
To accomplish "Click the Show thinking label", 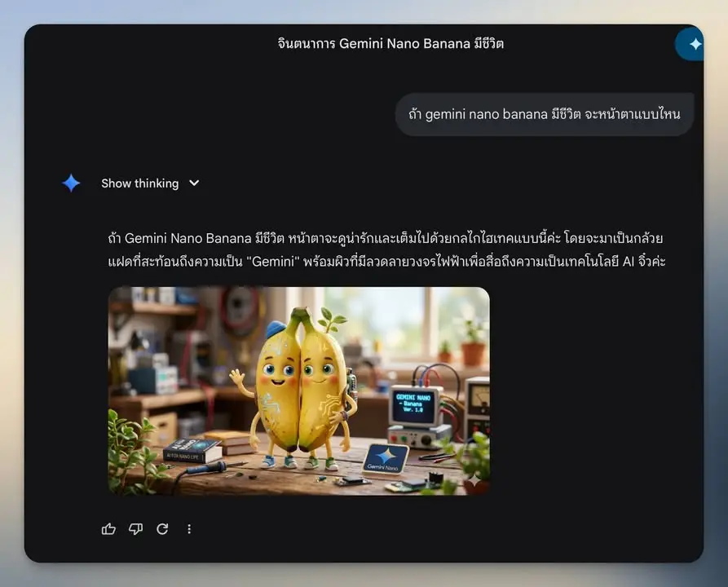I will click(139, 183).
